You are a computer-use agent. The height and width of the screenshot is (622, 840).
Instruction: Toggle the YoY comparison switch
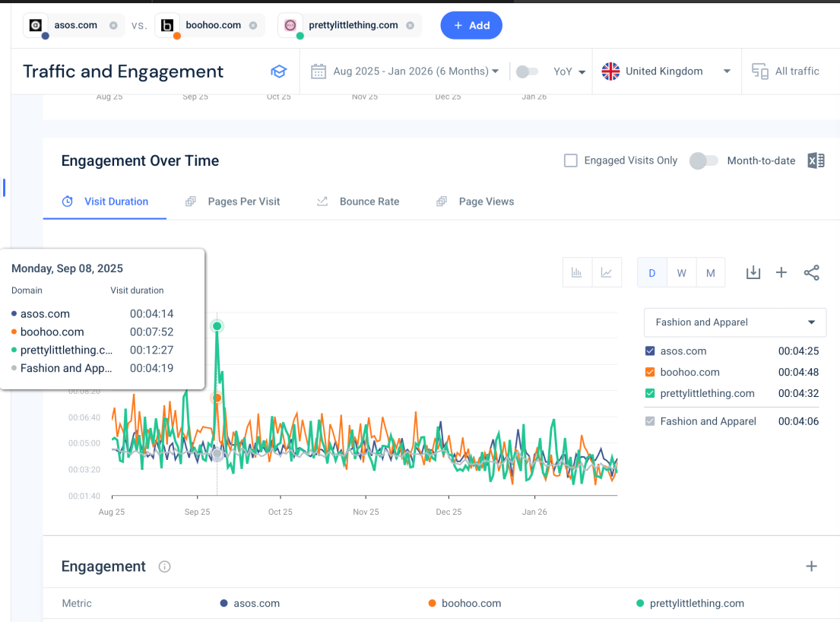point(527,71)
